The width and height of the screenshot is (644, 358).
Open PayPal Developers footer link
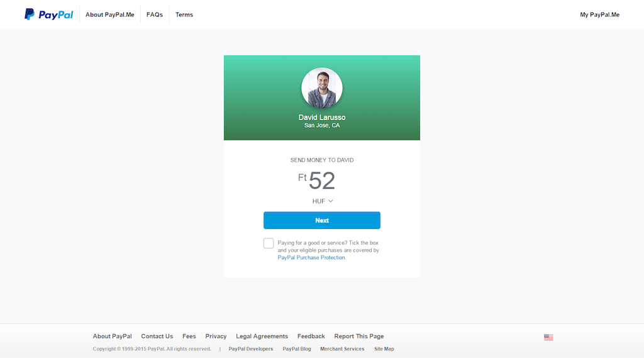251,349
